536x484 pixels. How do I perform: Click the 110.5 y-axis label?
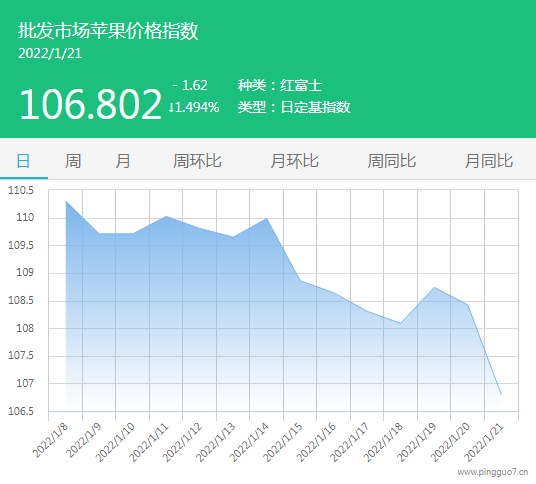(x=21, y=190)
